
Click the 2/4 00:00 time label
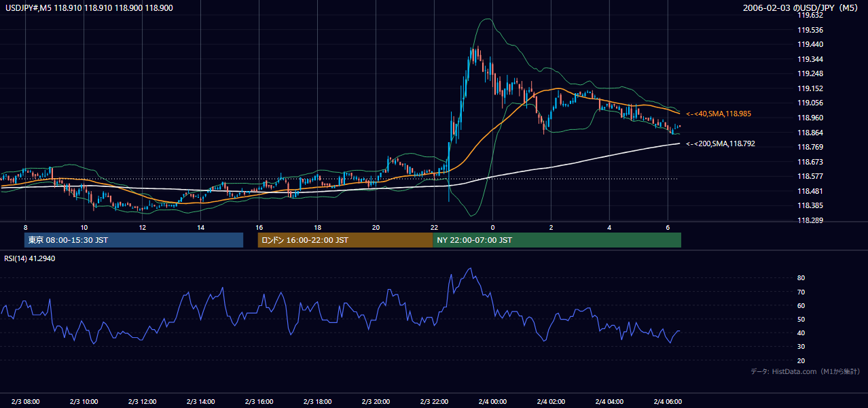pyautogui.click(x=492, y=401)
